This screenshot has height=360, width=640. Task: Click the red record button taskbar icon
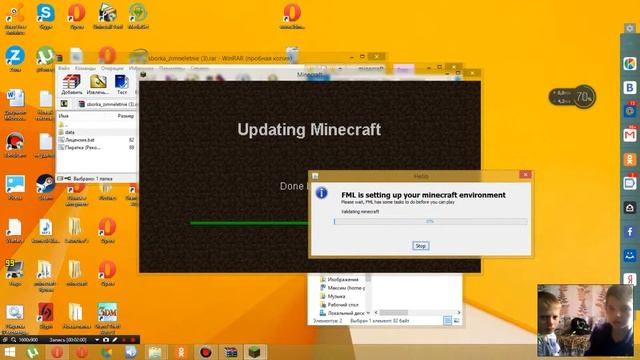[206, 352]
